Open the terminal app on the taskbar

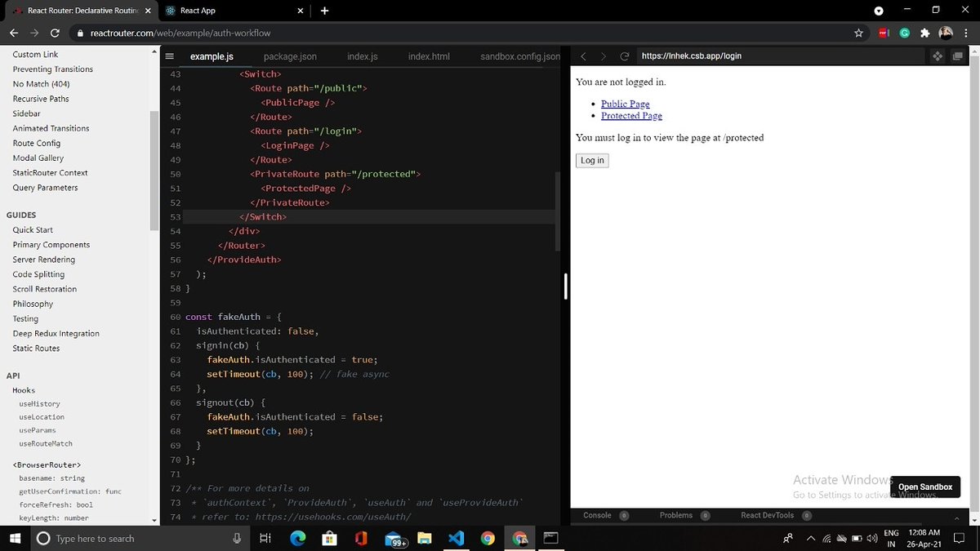[x=550, y=538]
